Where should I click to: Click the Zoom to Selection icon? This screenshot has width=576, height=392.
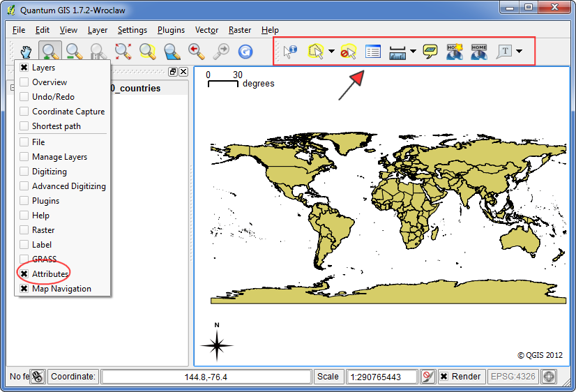147,52
